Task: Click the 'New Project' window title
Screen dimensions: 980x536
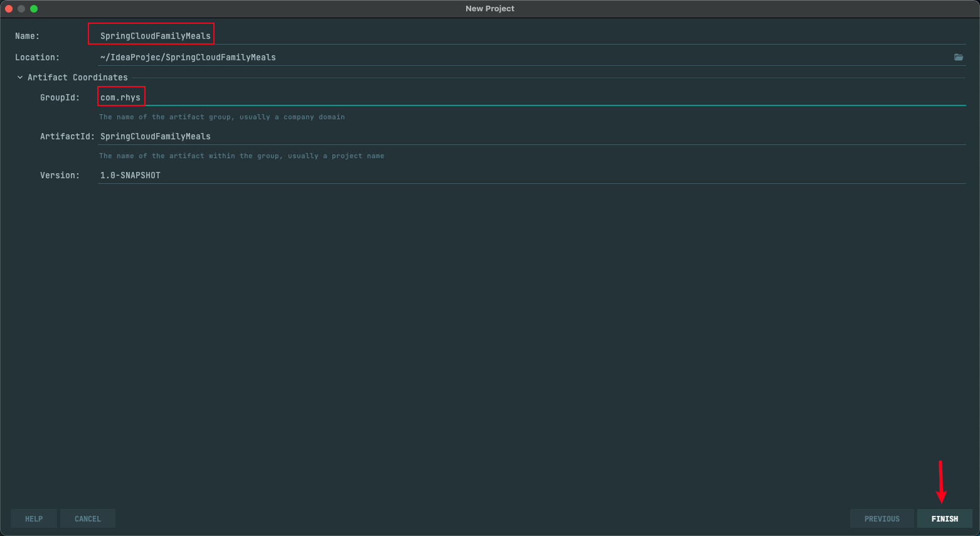Action: [x=490, y=9]
